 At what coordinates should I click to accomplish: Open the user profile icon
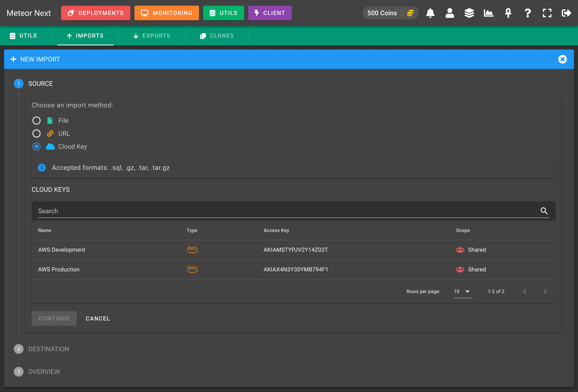[x=449, y=13]
